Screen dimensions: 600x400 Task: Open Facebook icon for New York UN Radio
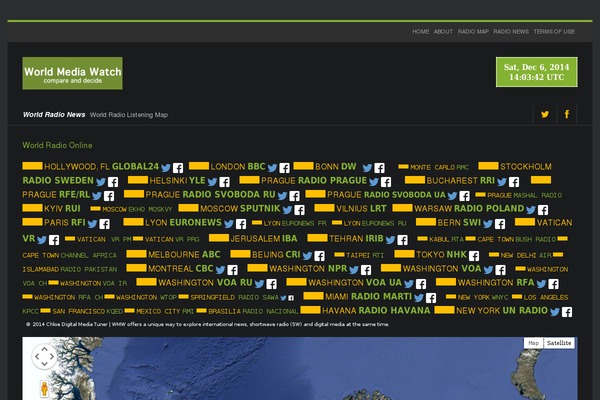[567, 312]
